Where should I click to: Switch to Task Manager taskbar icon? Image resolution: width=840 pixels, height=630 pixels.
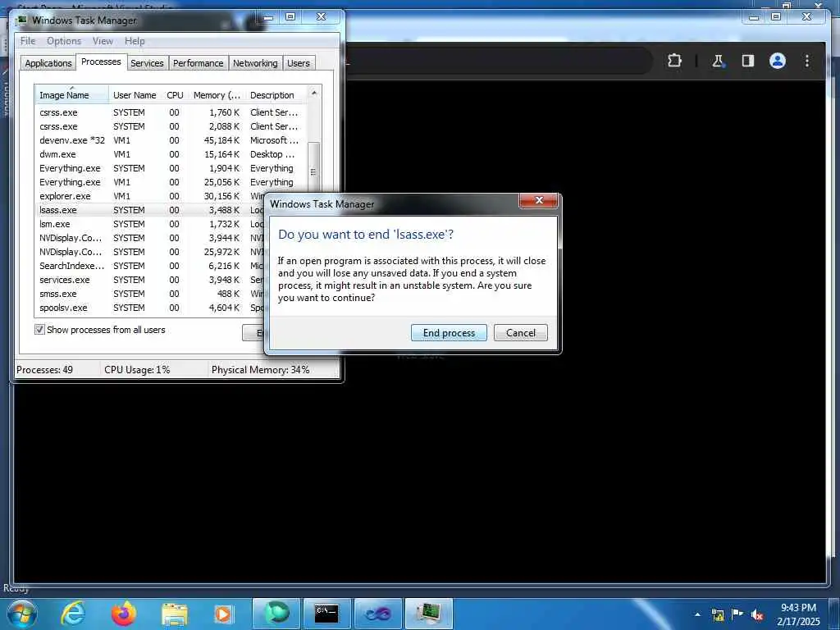click(x=429, y=614)
